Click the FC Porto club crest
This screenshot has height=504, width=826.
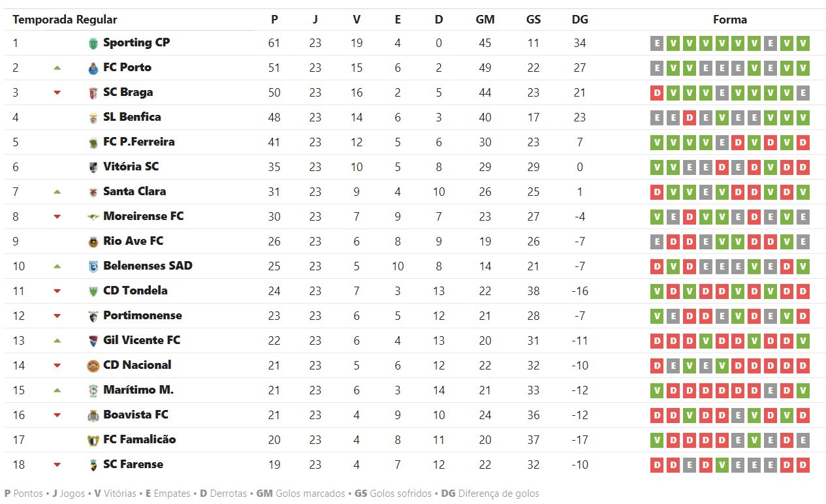coord(93,69)
